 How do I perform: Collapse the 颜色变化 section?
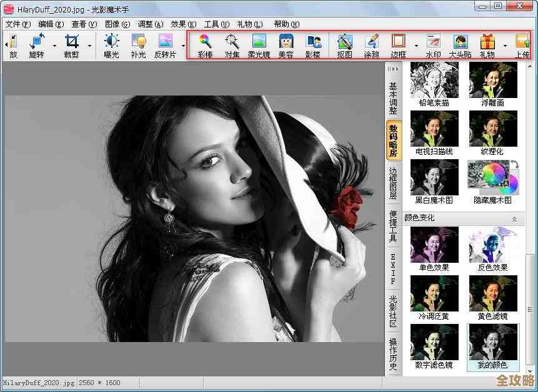click(x=514, y=218)
